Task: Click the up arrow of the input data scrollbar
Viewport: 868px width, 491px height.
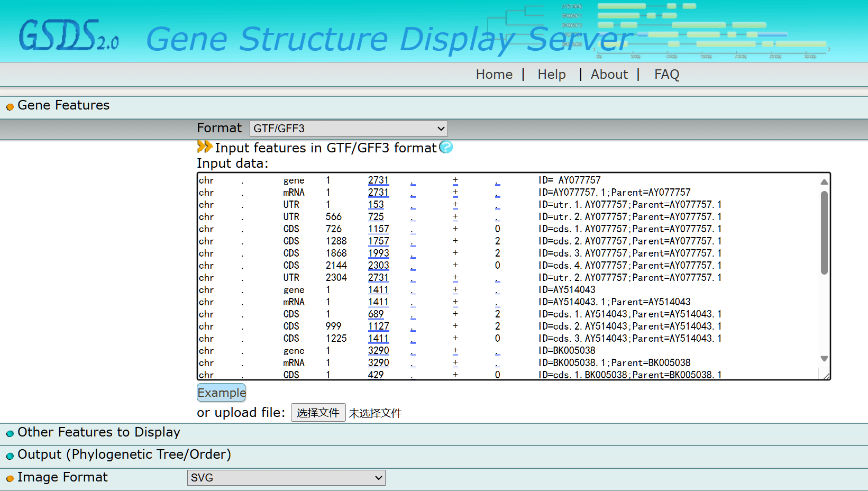Action: coord(824,182)
